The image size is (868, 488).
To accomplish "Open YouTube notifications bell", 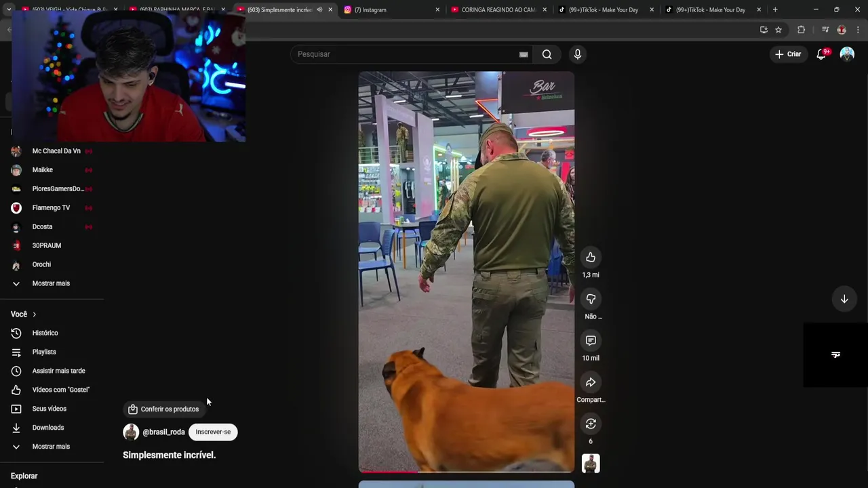I will coord(821,54).
